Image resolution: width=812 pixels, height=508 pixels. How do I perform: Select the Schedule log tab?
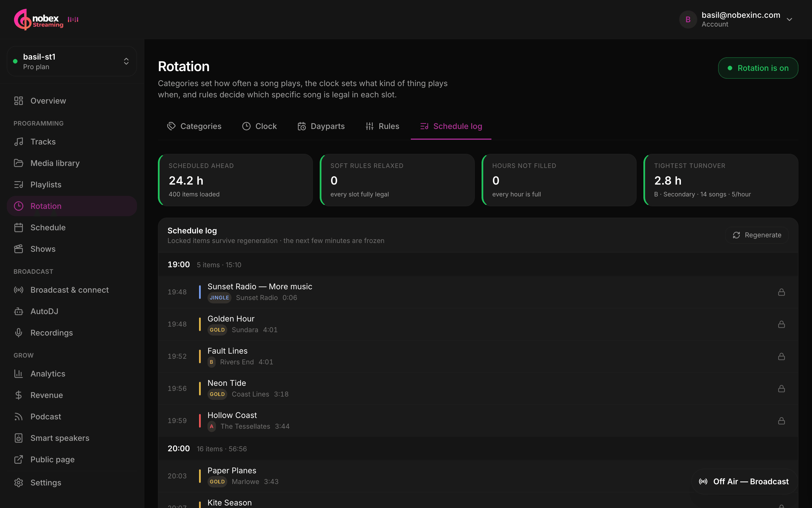[451, 126]
